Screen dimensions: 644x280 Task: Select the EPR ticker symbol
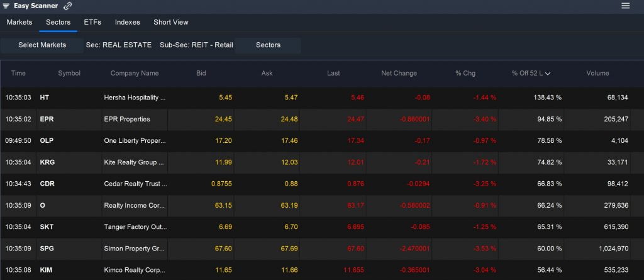47,119
